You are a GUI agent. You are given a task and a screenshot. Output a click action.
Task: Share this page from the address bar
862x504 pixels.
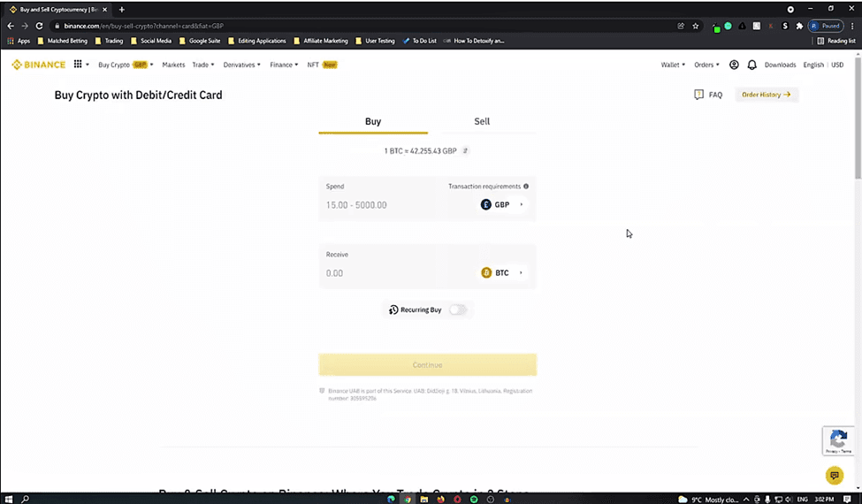(681, 26)
